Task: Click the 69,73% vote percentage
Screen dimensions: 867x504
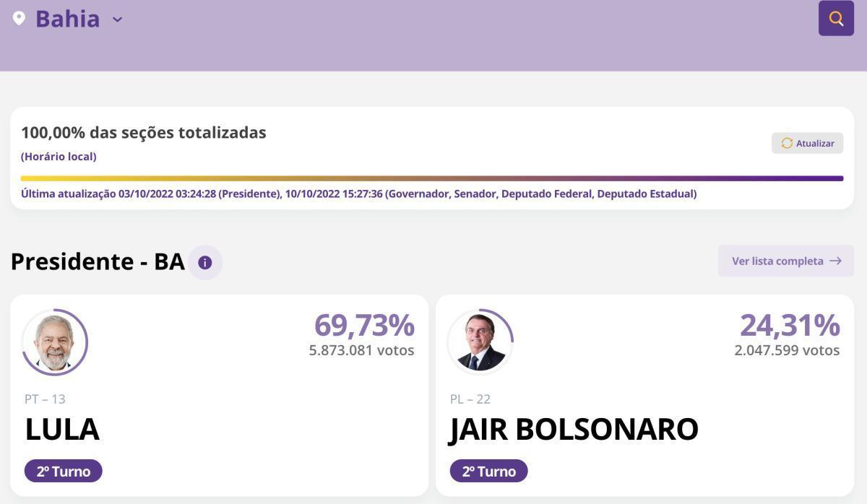Action: pyautogui.click(x=364, y=325)
